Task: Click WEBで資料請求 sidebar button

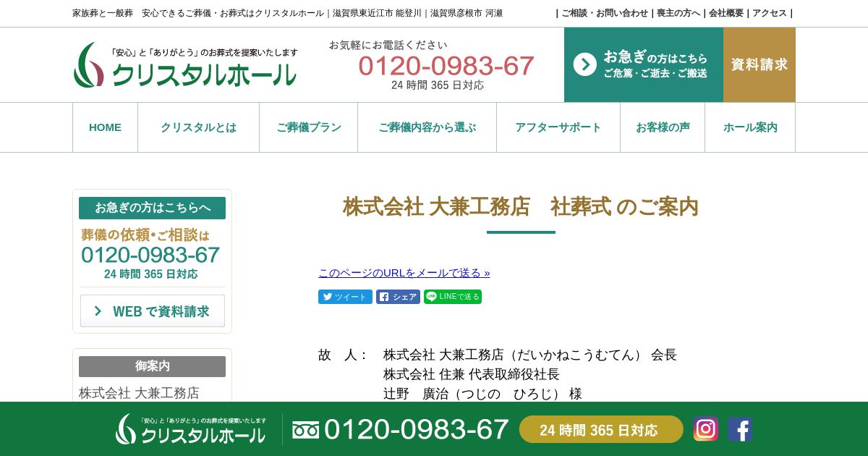Action: pos(153,311)
